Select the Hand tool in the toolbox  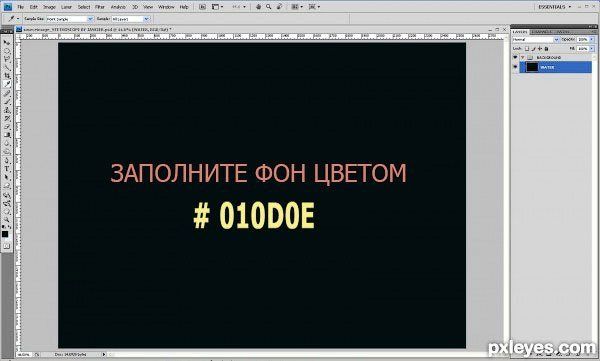[7, 212]
